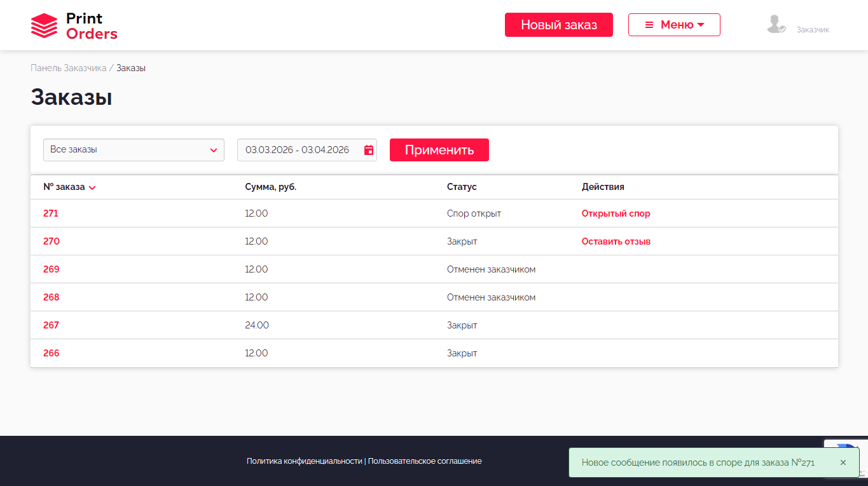Viewport: 868px width, 486px height.
Task: Close the new message notification
Action: click(x=843, y=462)
